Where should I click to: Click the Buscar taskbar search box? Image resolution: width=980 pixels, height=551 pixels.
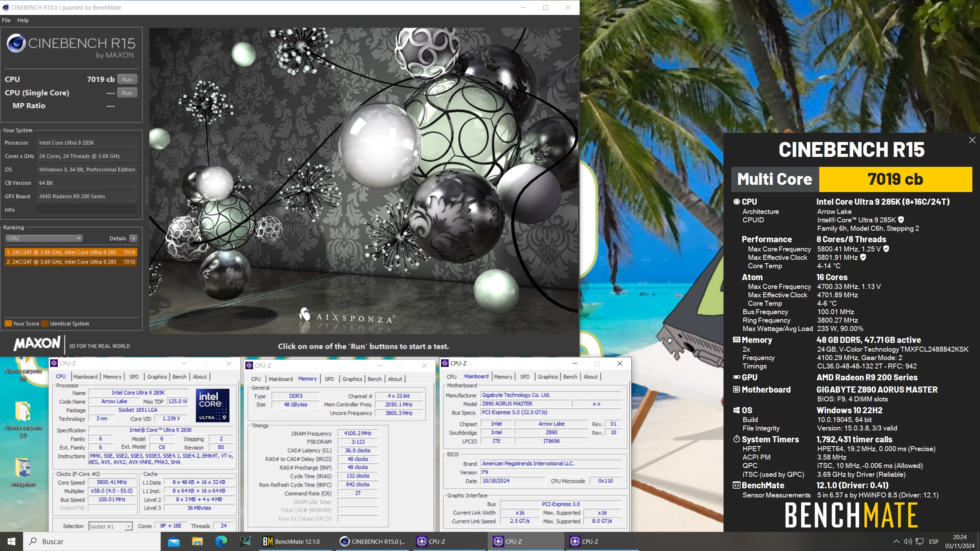pyautogui.click(x=92, y=541)
